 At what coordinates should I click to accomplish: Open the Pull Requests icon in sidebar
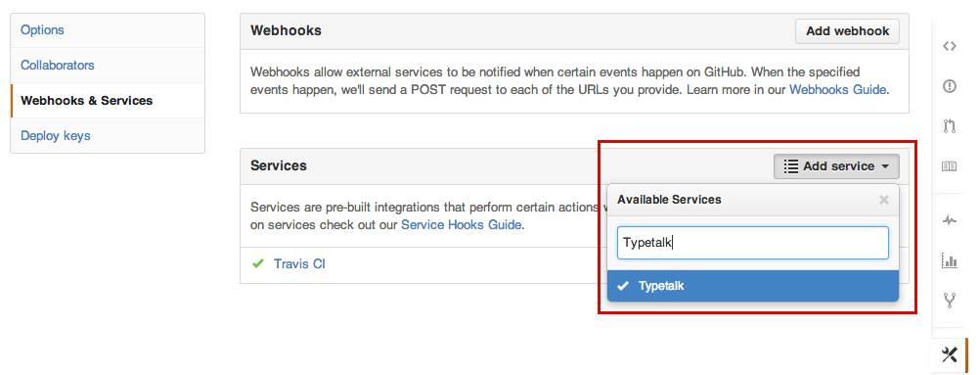point(950,126)
